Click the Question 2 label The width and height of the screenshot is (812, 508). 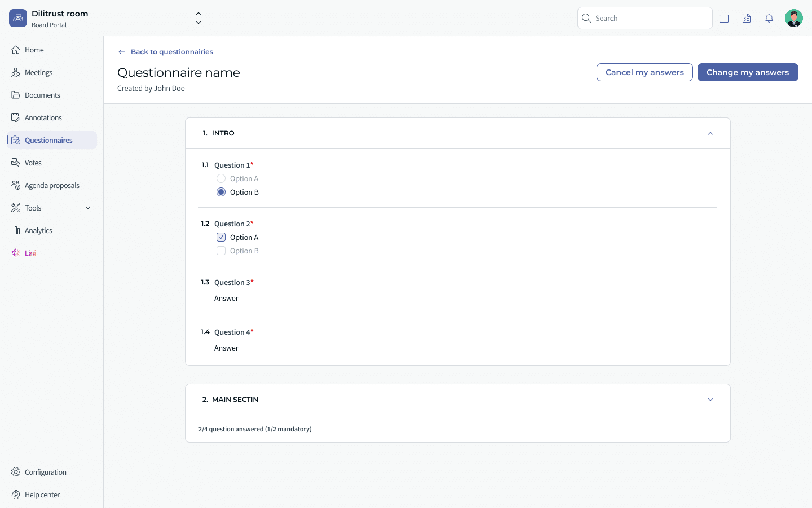[232, 224]
